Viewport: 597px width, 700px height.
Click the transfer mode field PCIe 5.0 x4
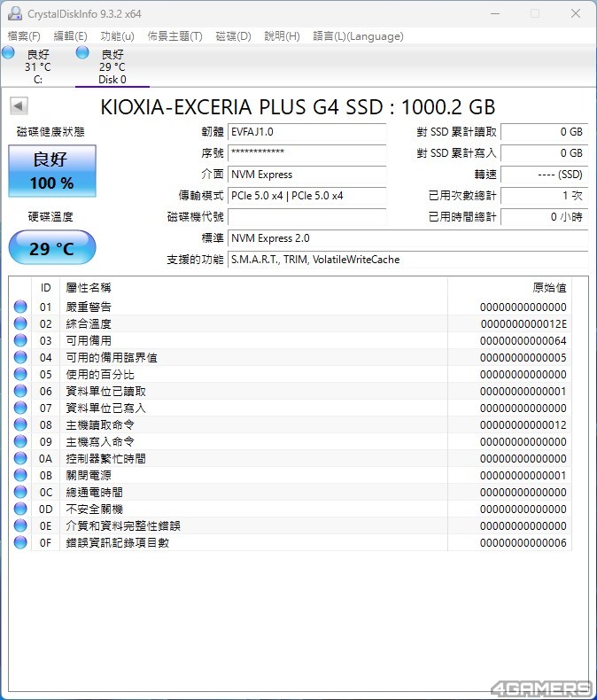(307, 196)
